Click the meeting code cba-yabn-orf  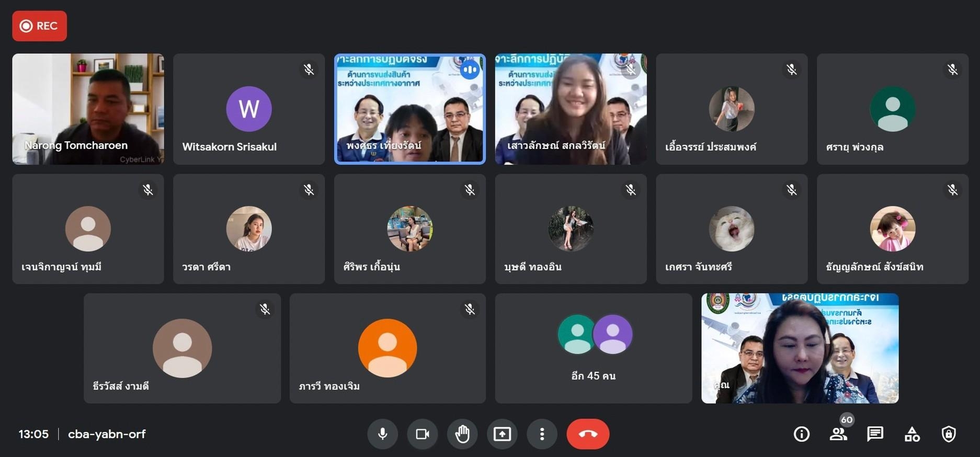[107, 434]
